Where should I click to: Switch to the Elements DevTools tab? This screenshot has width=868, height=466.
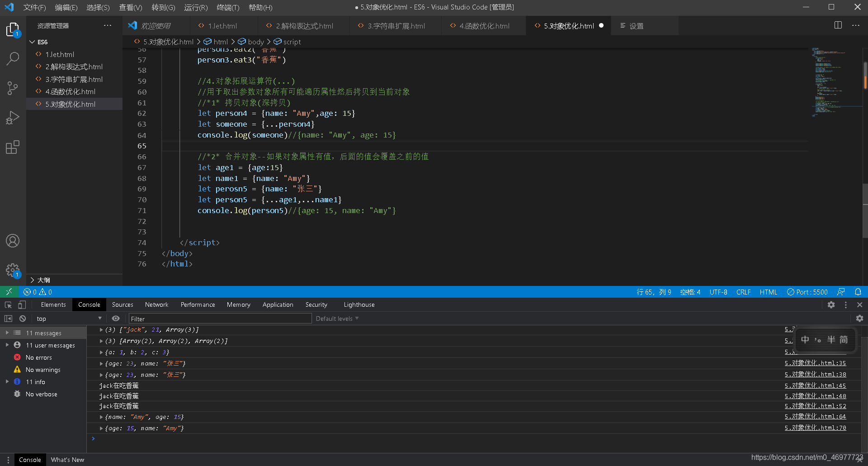pos(53,304)
